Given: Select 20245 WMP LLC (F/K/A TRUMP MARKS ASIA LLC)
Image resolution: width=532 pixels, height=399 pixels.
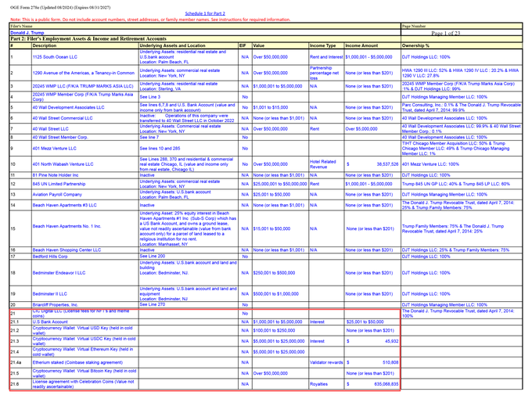Looking at the screenshot, I should (83, 86).
